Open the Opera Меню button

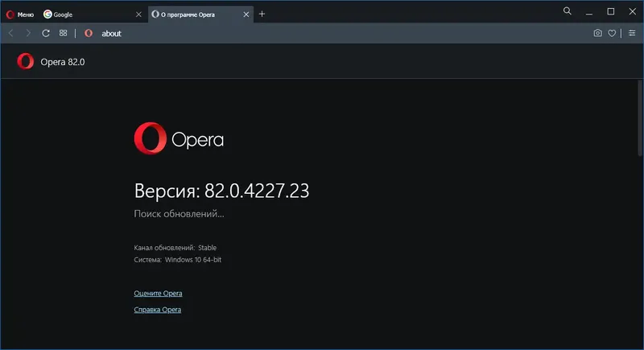point(19,14)
